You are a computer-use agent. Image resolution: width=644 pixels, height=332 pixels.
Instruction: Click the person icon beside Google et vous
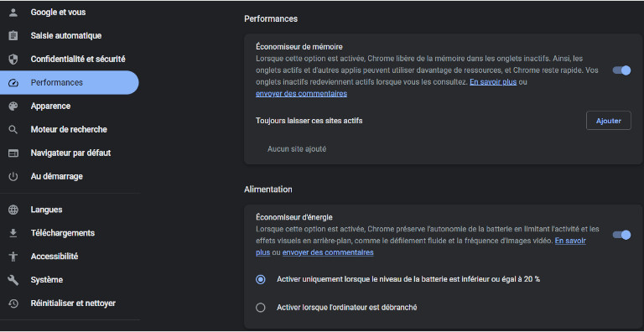pyautogui.click(x=13, y=13)
